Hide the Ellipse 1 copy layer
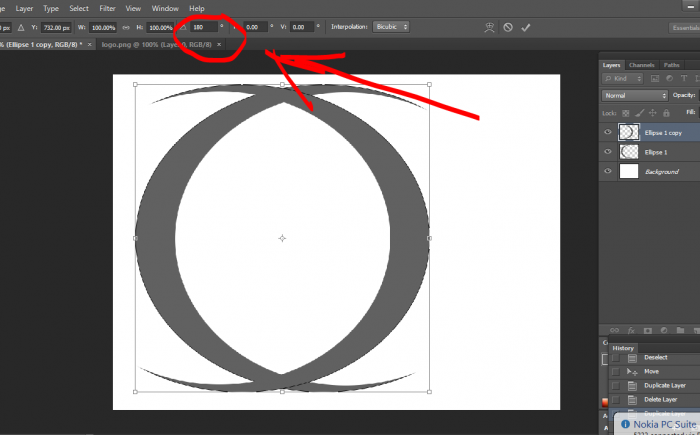The width and height of the screenshot is (700, 435). click(608, 132)
